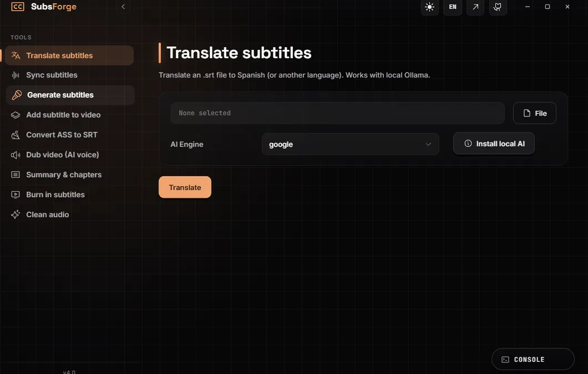Viewport: 588px width, 374px height.
Task: Open Translate subtitles tool
Action: tap(69, 55)
